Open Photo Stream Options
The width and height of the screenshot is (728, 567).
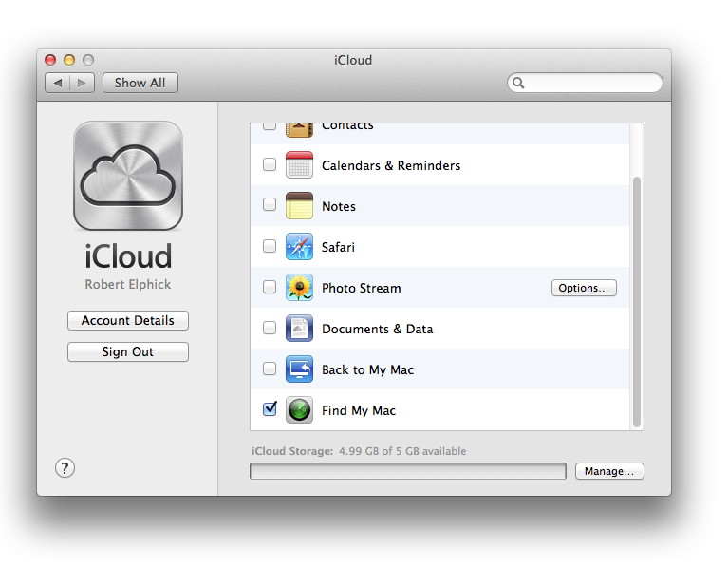pyautogui.click(x=584, y=288)
